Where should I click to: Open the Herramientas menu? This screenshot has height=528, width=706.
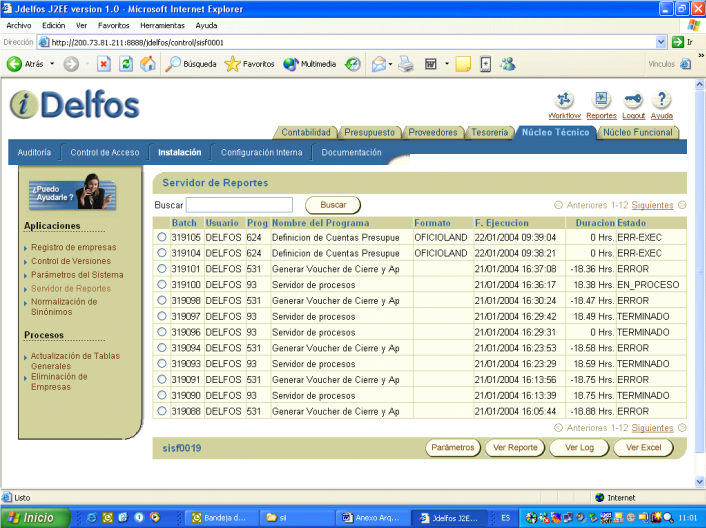(x=162, y=26)
